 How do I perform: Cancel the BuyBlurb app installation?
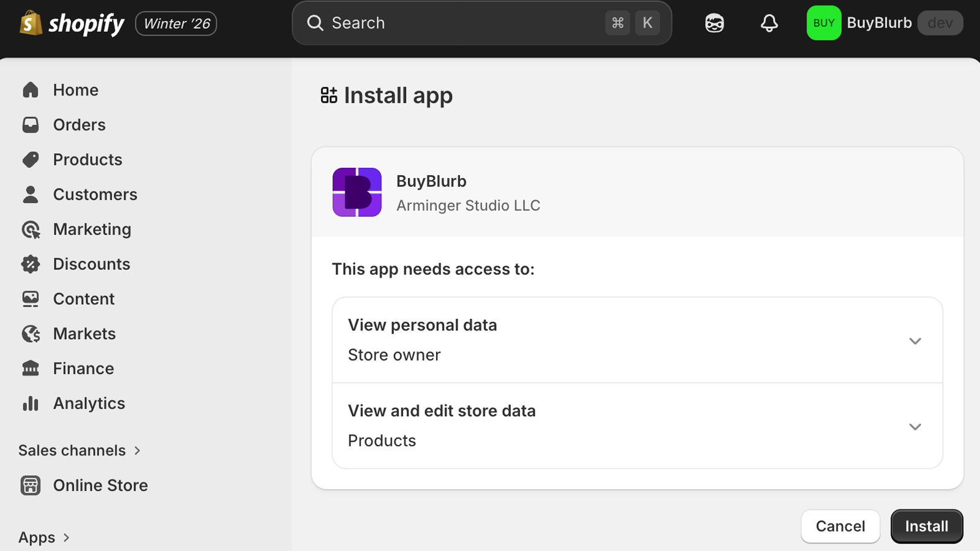pos(840,526)
